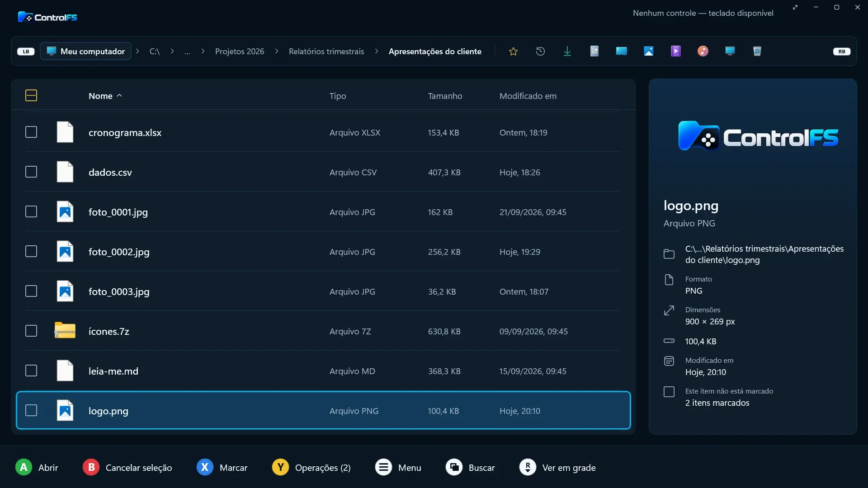Click the Y button glyph for Operações
Screen dimensions: 868x488
280,467
